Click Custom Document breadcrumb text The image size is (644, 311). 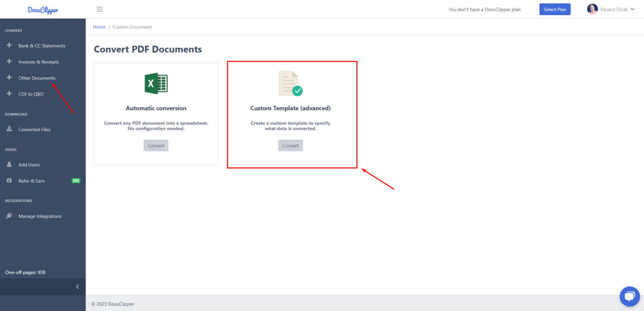coord(132,27)
